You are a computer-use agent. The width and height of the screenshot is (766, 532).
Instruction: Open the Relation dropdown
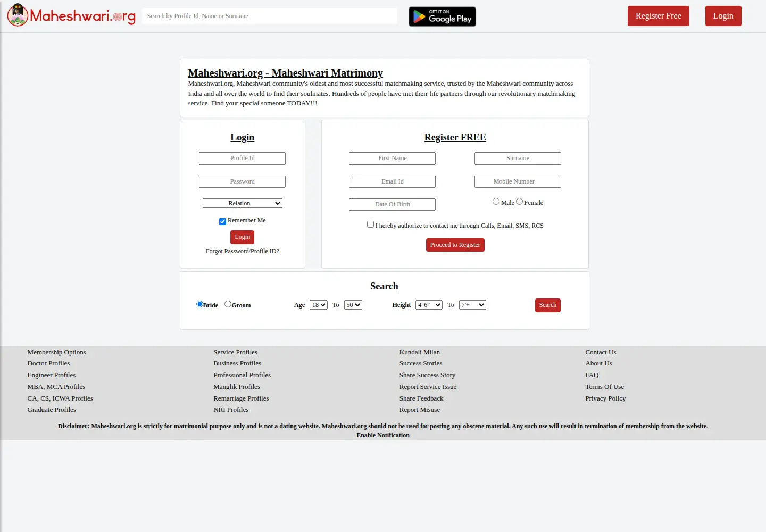(243, 203)
